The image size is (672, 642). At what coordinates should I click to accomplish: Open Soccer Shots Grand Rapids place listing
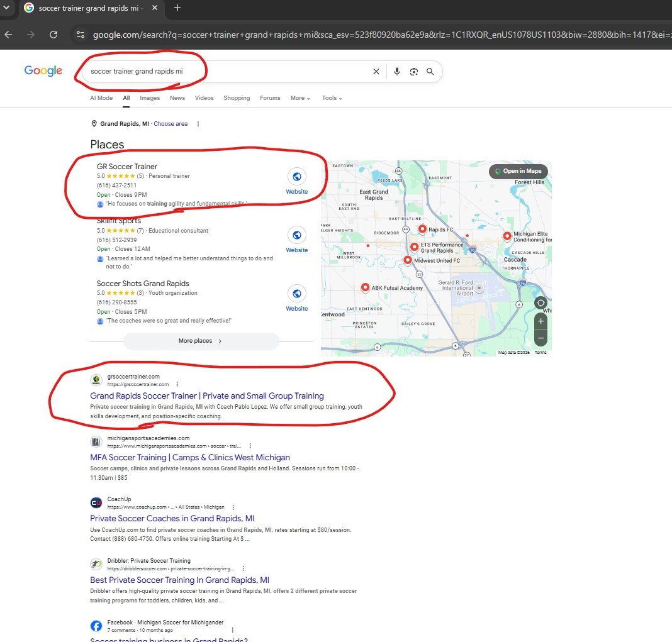pyautogui.click(x=143, y=284)
